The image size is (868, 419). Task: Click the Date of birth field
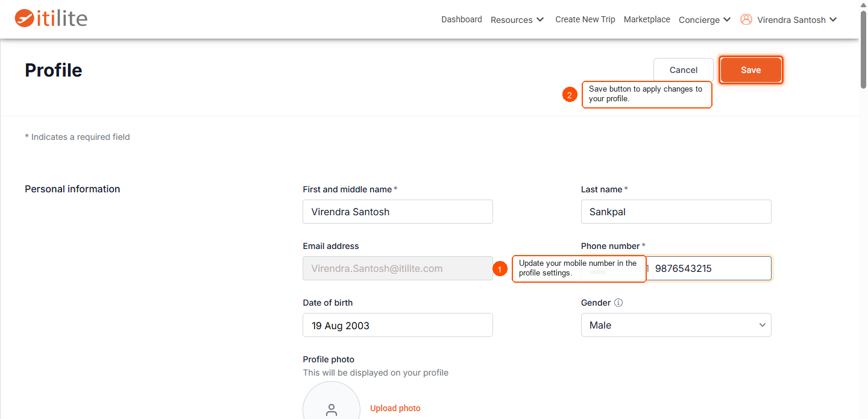(x=398, y=325)
